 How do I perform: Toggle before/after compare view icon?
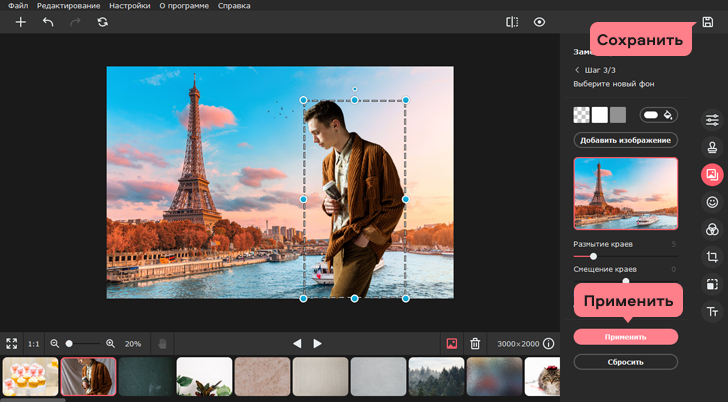pos(512,21)
